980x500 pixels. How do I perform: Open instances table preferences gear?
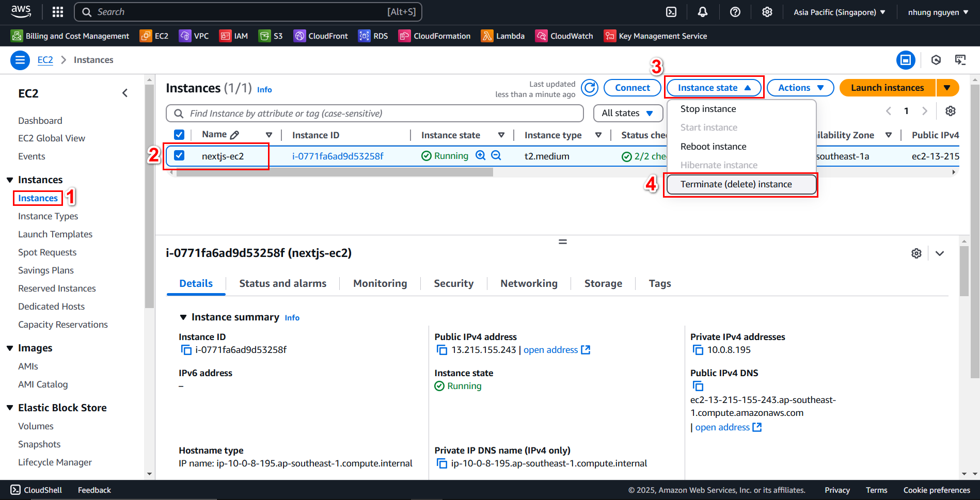[951, 111]
